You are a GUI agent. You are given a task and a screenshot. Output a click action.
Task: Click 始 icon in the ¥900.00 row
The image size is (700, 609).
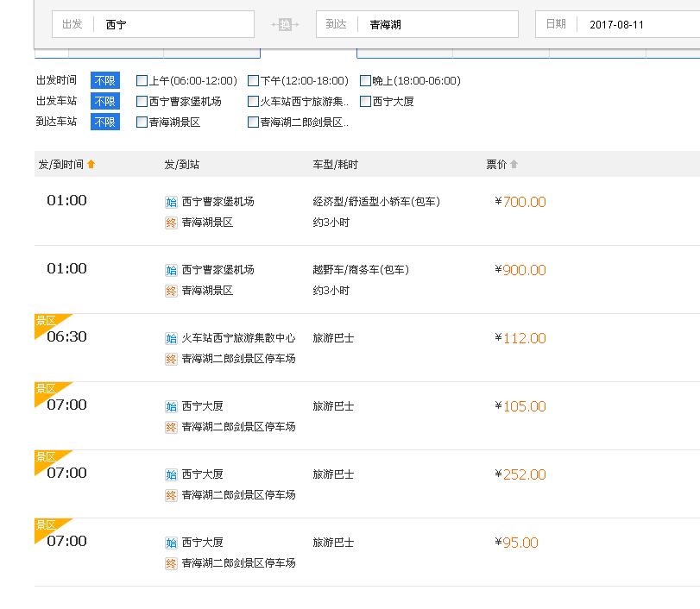click(171, 270)
